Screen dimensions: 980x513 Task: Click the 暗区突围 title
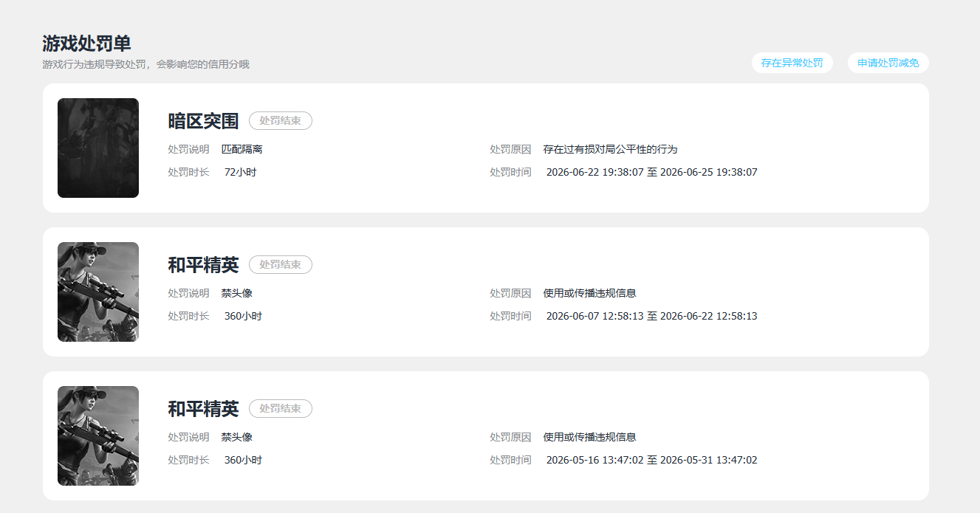coord(203,121)
